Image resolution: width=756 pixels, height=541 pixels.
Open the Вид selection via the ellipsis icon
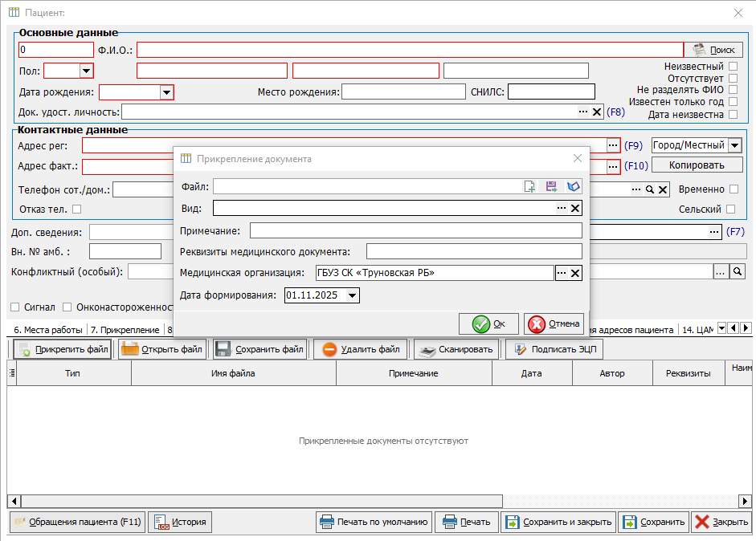562,209
